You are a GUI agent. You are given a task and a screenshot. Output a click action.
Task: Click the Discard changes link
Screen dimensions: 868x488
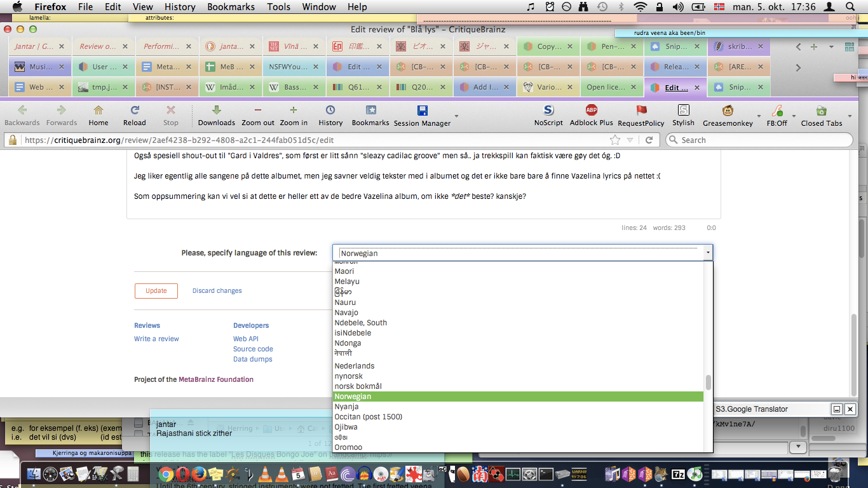217,291
